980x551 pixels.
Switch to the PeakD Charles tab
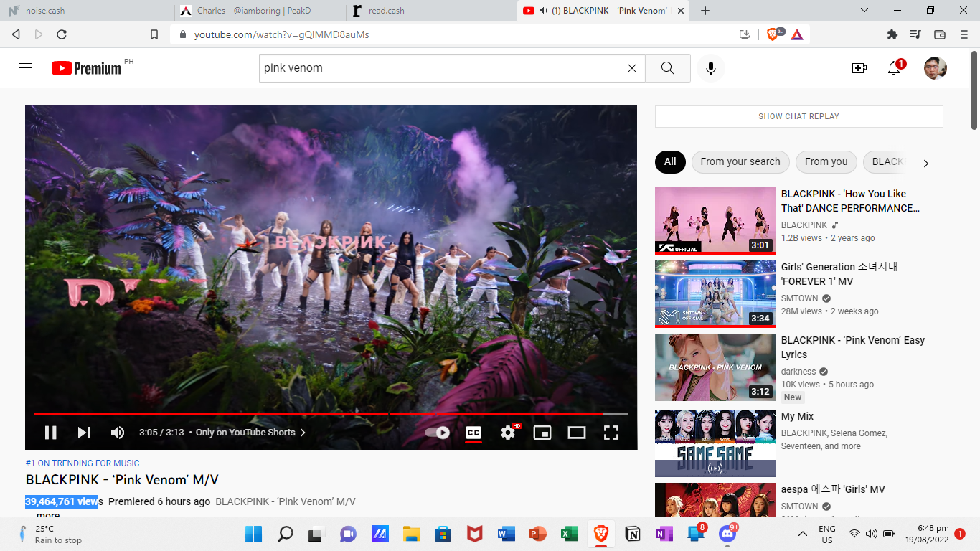coord(259,11)
